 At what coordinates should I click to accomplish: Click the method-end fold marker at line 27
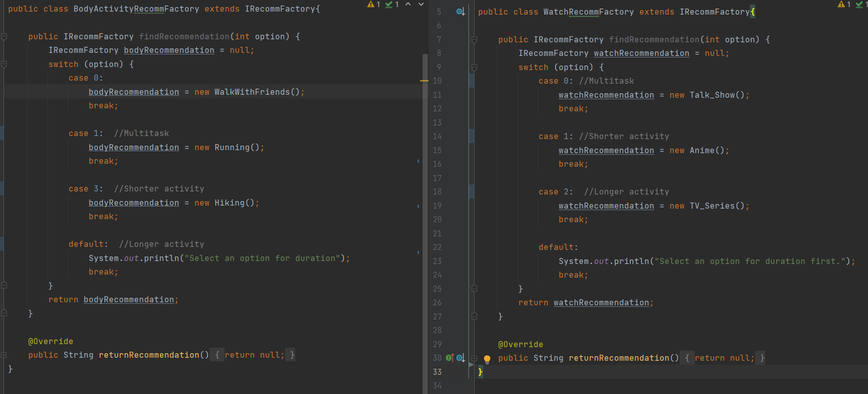click(474, 316)
